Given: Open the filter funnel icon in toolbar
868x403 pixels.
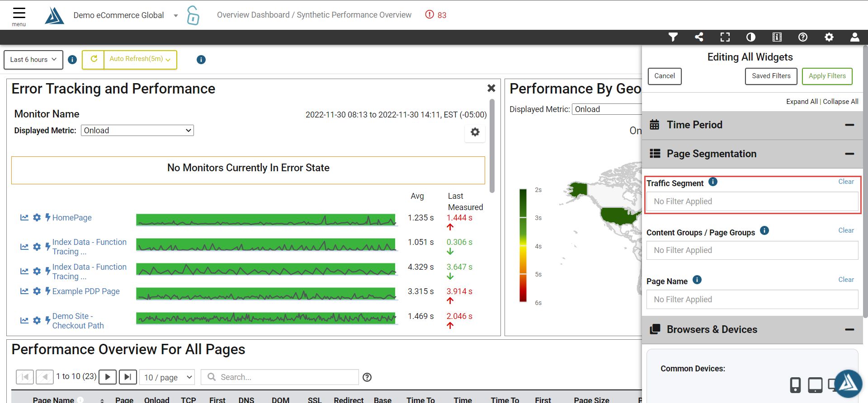Looking at the screenshot, I should (x=673, y=37).
